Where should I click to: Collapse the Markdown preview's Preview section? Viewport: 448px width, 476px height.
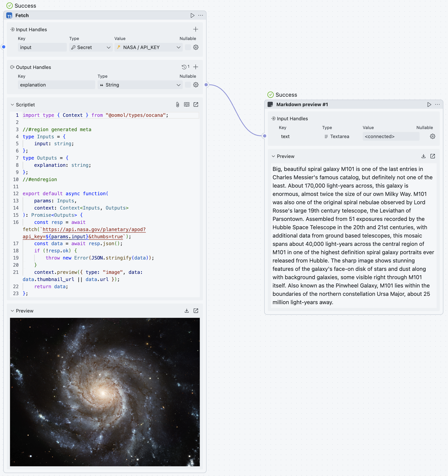click(x=273, y=156)
